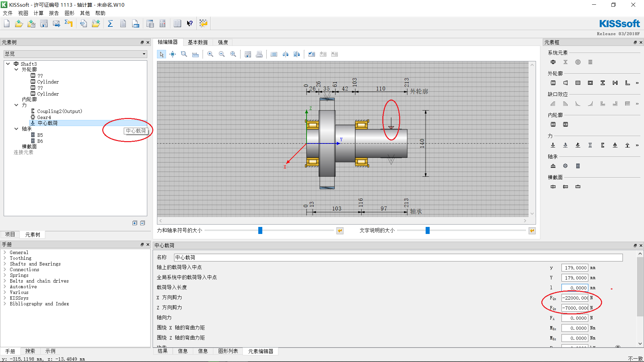The height and width of the screenshot is (362, 644).
Task: Click the zoom to fit icon
Action: click(233, 54)
